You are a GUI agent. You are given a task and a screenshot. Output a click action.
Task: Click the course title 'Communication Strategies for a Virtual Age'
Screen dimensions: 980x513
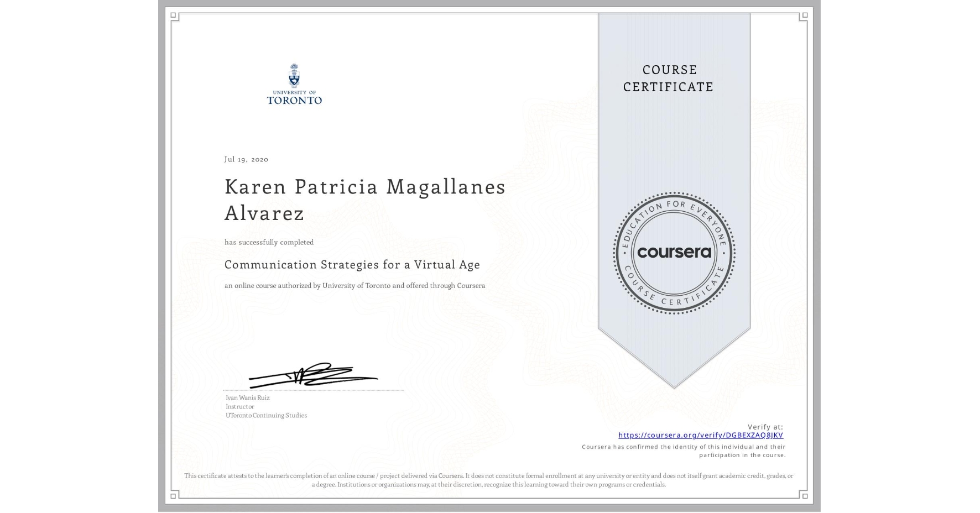pos(352,264)
